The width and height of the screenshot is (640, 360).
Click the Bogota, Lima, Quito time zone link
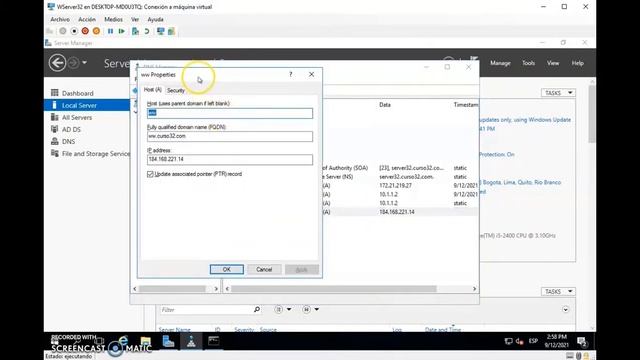521,182
